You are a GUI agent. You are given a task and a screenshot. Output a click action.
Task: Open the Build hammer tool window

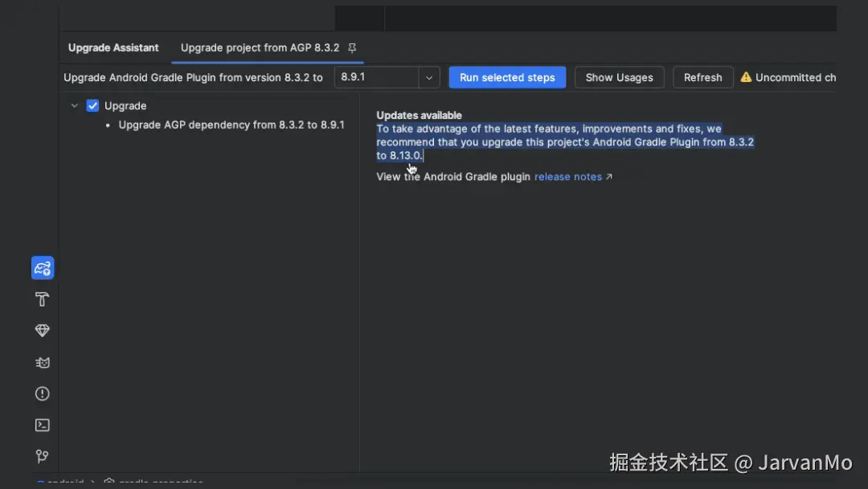(42, 299)
